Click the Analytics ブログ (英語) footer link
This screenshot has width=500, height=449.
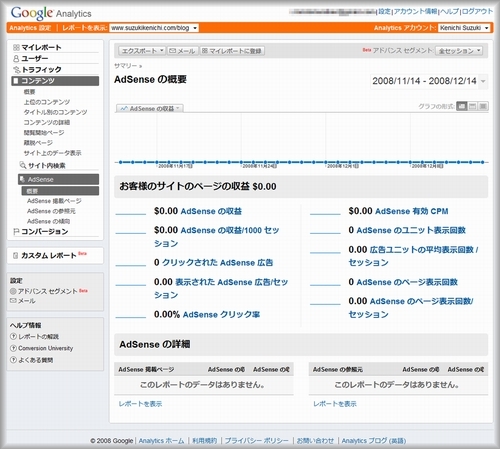tap(374, 441)
